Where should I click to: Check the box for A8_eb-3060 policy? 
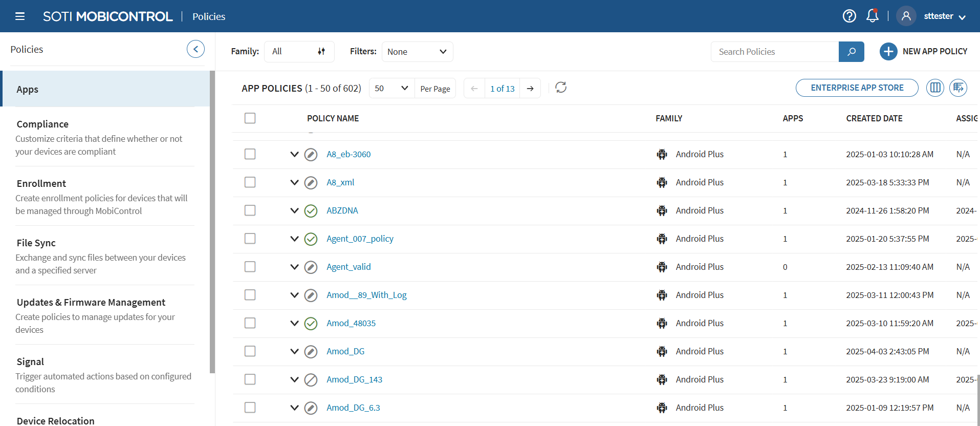click(x=250, y=154)
